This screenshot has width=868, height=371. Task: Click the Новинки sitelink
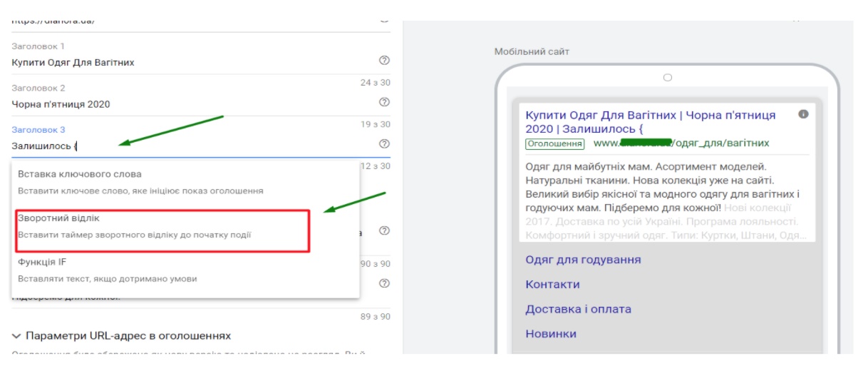click(551, 333)
